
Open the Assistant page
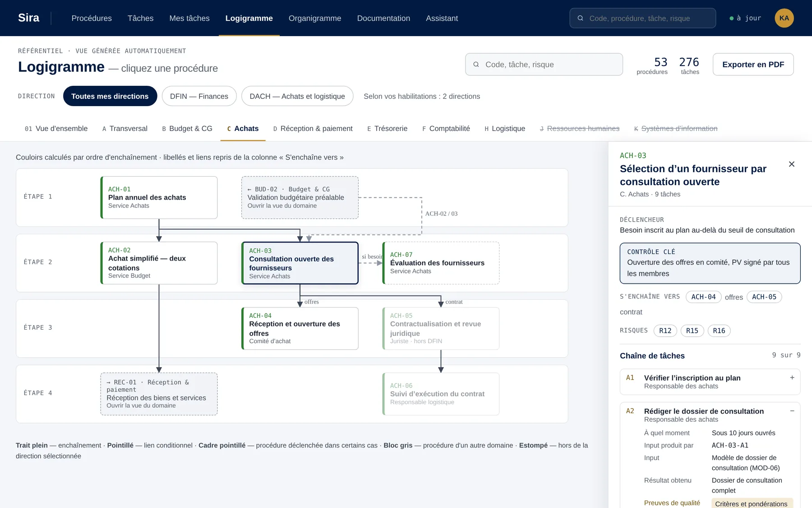(442, 18)
